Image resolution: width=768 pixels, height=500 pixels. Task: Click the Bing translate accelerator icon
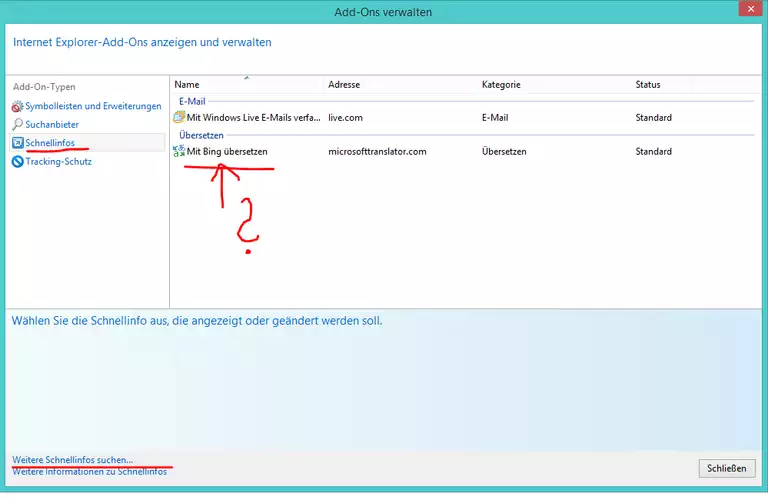click(180, 151)
